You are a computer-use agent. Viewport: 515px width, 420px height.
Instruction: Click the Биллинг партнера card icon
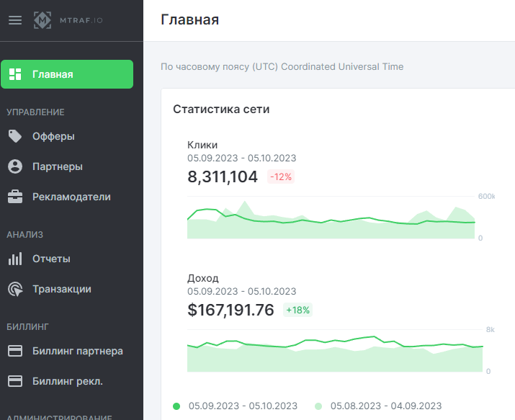(x=15, y=351)
